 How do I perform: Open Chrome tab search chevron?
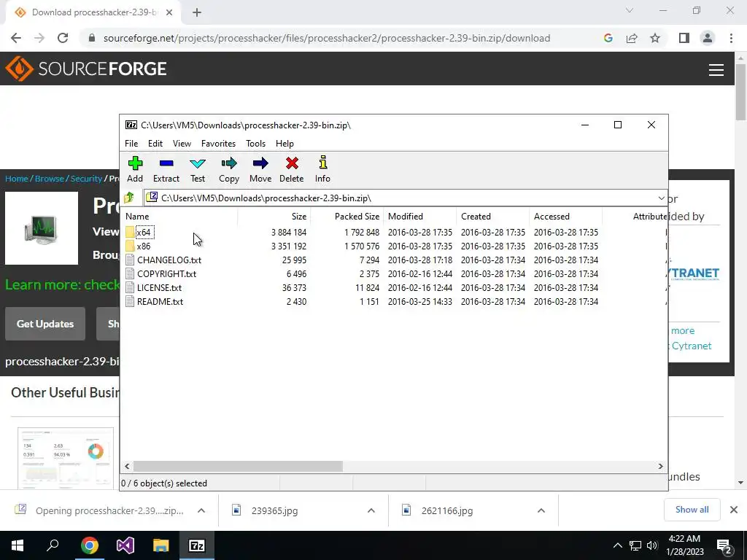(630, 10)
